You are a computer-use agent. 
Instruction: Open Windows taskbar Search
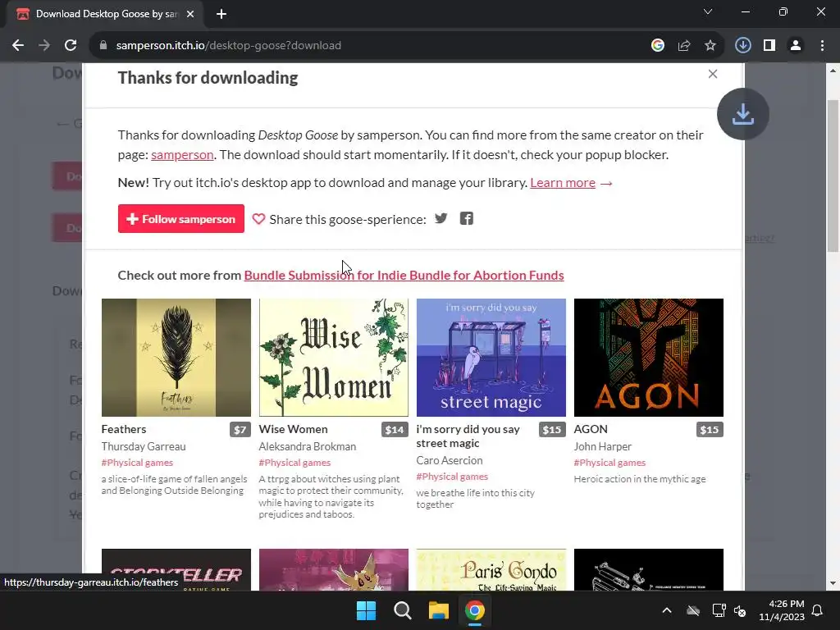[x=402, y=610]
